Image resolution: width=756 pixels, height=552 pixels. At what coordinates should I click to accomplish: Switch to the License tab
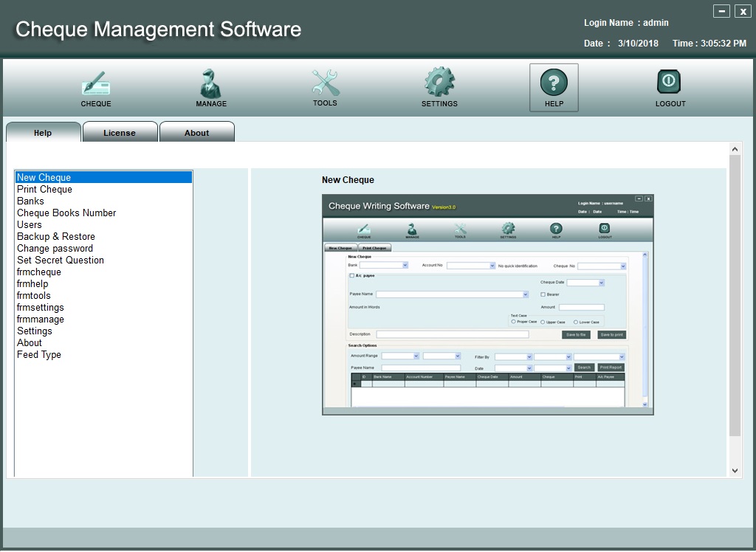pos(120,133)
